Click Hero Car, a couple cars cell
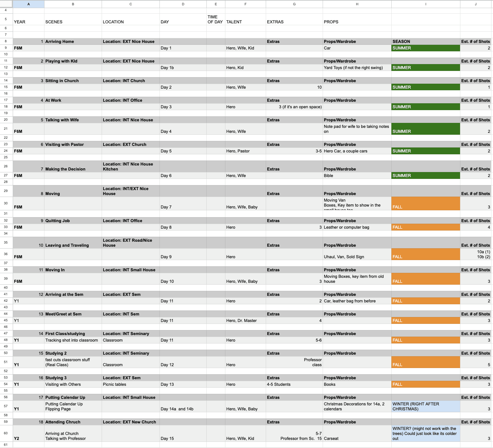 (357, 151)
